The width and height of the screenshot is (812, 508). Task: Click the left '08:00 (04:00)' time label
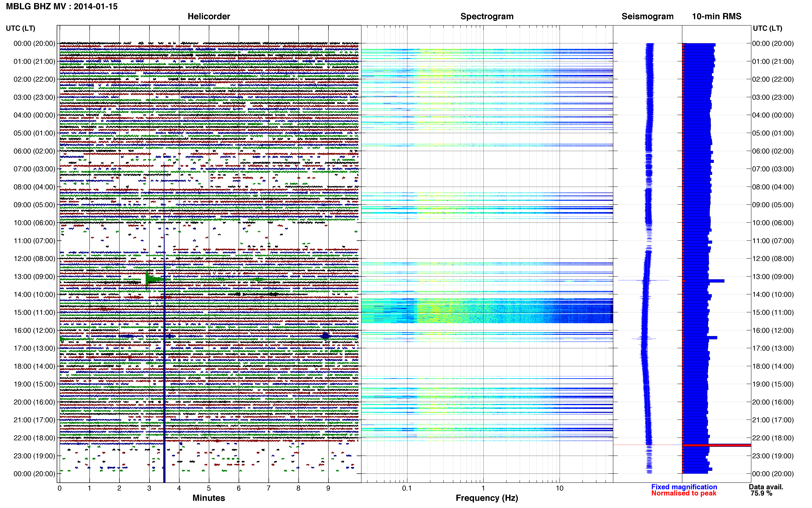point(34,187)
